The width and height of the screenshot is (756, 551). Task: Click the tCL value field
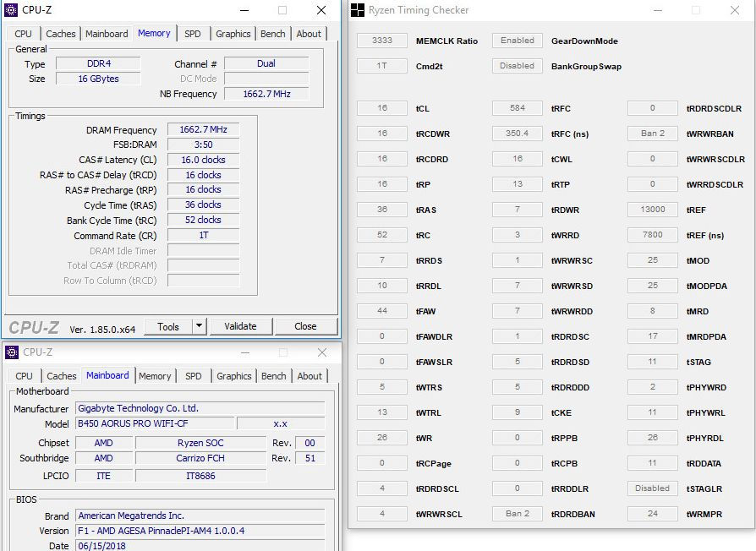(381, 108)
